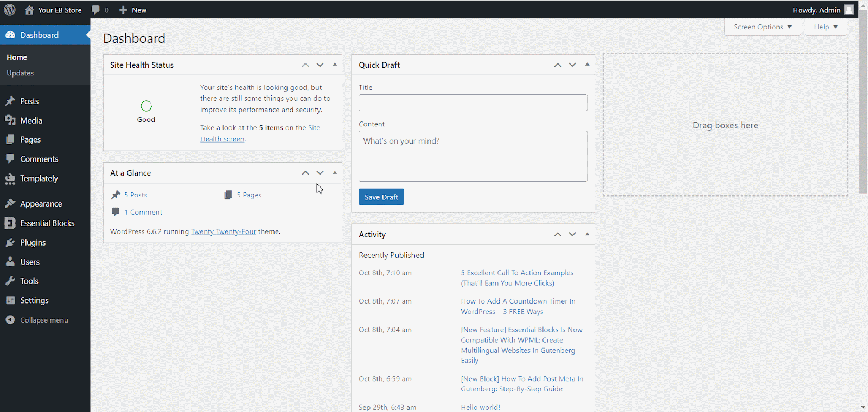Viewport: 868px width, 412px height.
Task: Open the Hello world! post link
Action: [481, 407]
